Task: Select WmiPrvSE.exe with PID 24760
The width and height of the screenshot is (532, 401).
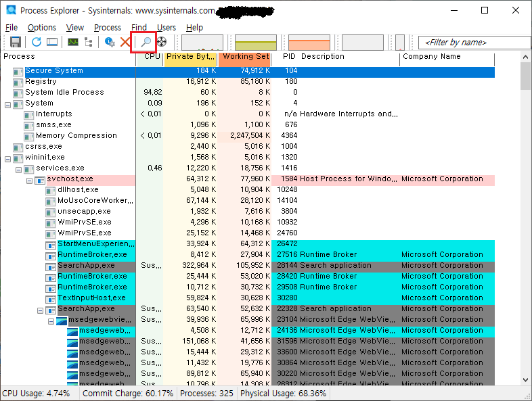Action: point(248,233)
